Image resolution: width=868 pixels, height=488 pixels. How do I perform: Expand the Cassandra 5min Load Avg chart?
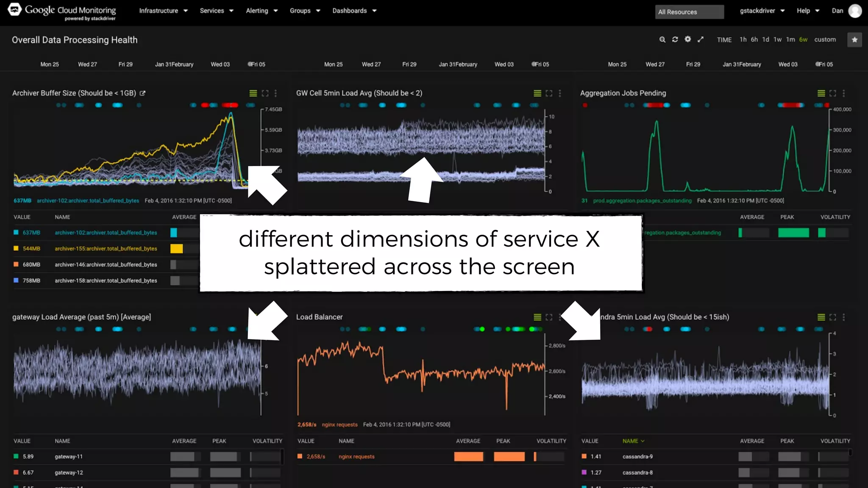click(833, 317)
